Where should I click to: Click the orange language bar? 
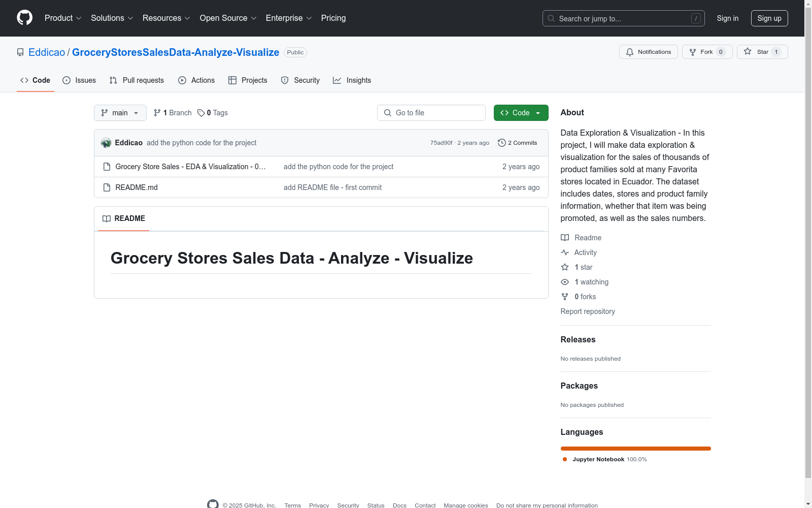(x=636, y=449)
